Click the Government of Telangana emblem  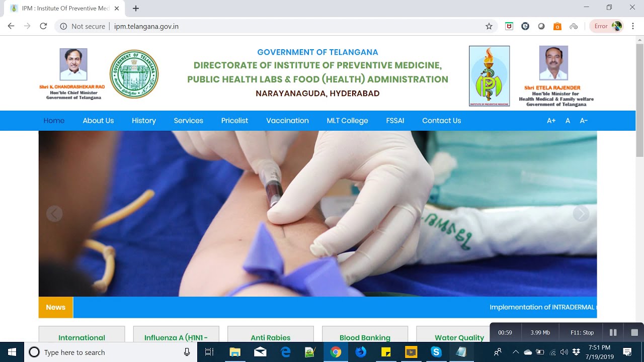(134, 74)
